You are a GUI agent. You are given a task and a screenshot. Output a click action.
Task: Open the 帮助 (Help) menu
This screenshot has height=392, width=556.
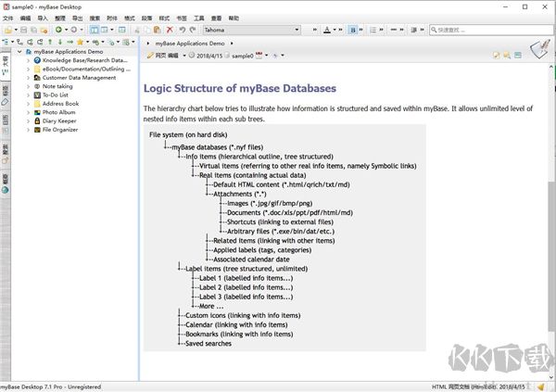coord(234,19)
